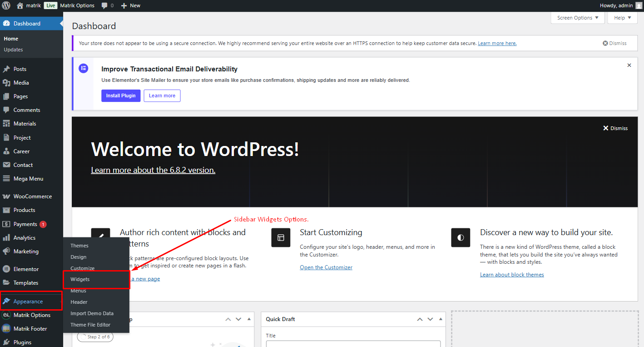Dismiss the Welcome to WordPress panel
The width and height of the screenshot is (644, 347).
[x=615, y=128]
